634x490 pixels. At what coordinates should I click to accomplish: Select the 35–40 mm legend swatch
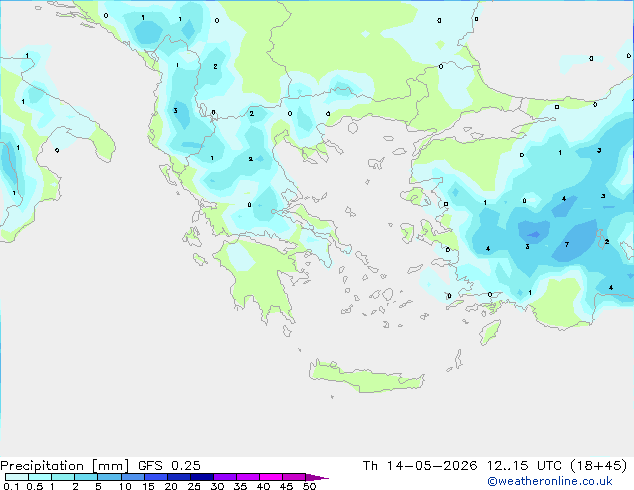[248, 477]
